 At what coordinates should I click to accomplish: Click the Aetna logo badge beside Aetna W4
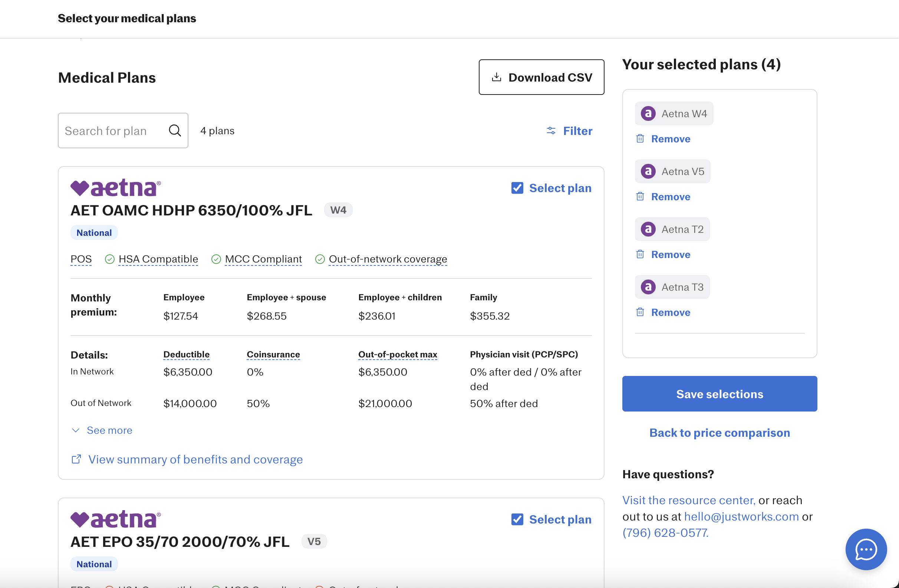click(x=648, y=113)
